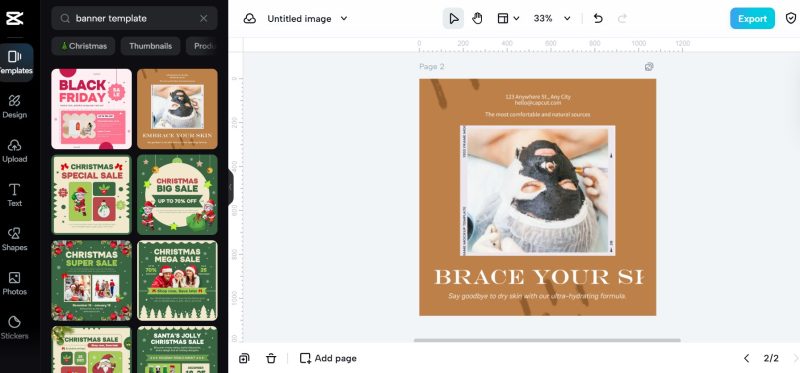Click the canvas horizontal scrollbar

(x=547, y=340)
